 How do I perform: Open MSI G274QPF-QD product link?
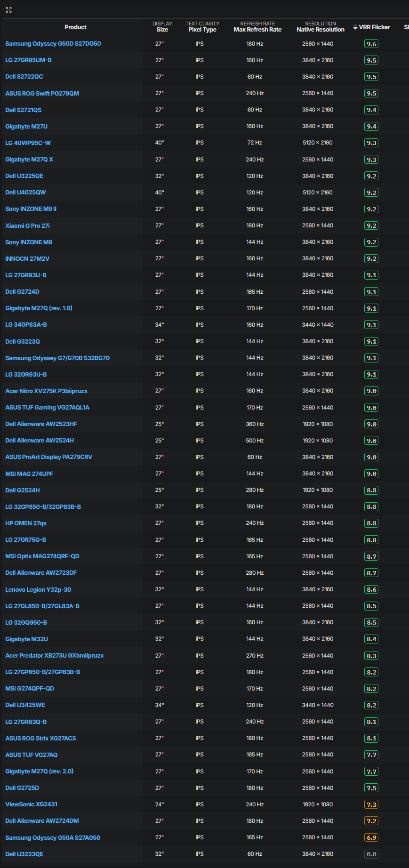coord(30,688)
